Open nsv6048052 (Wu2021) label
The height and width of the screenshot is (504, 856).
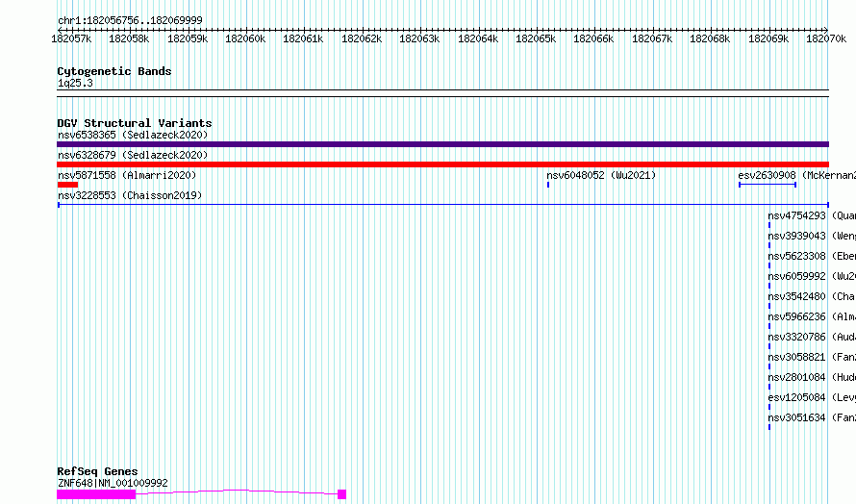(601, 175)
